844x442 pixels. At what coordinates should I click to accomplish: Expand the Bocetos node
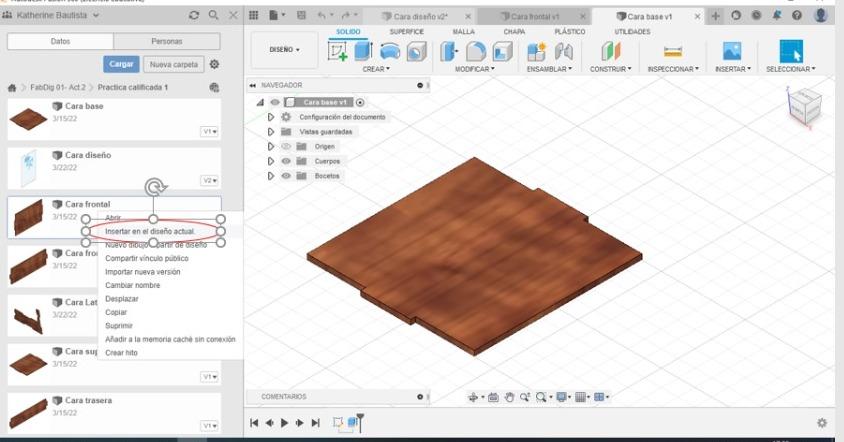tap(271, 176)
